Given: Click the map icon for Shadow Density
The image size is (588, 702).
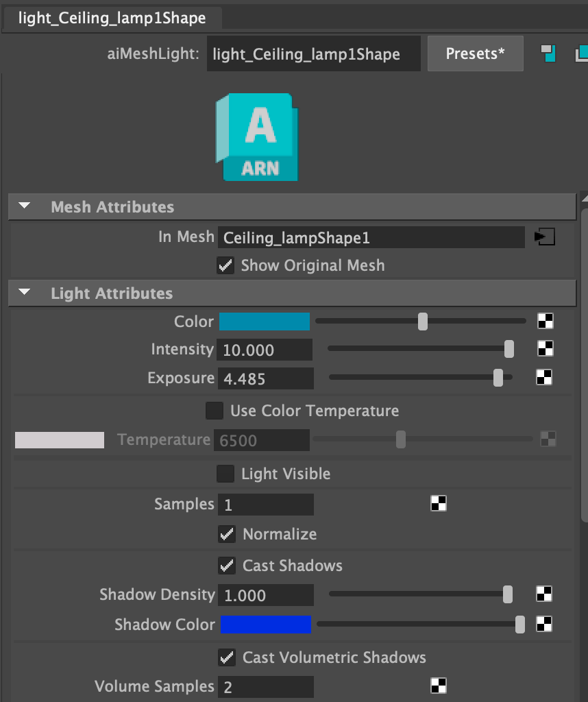Looking at the screenshot, I should [544, 594].
